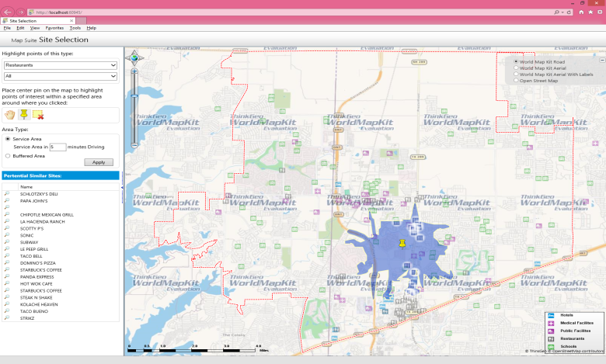Open the Help menu
Screen dimensions: 606x364
click(x=91, y=28)
